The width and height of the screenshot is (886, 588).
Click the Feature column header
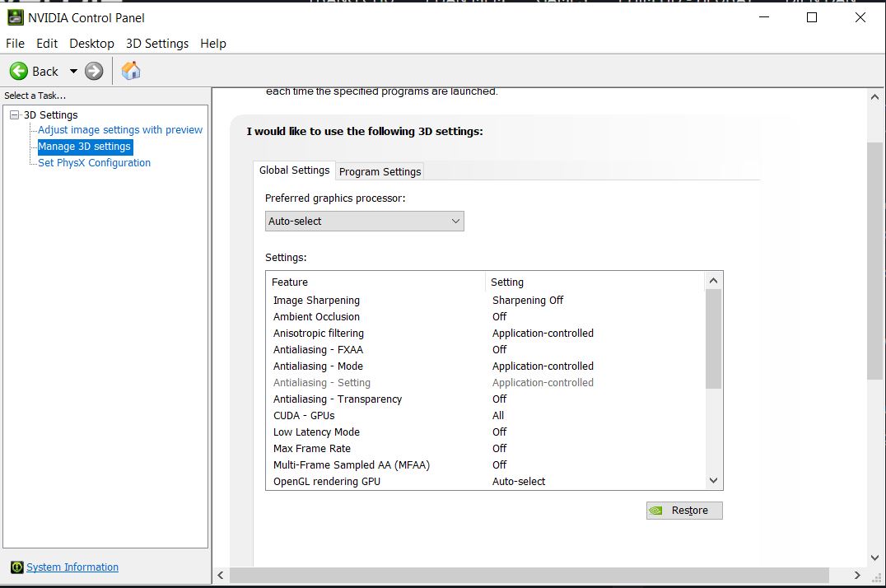pyautogui.click(x=375, y=282)
